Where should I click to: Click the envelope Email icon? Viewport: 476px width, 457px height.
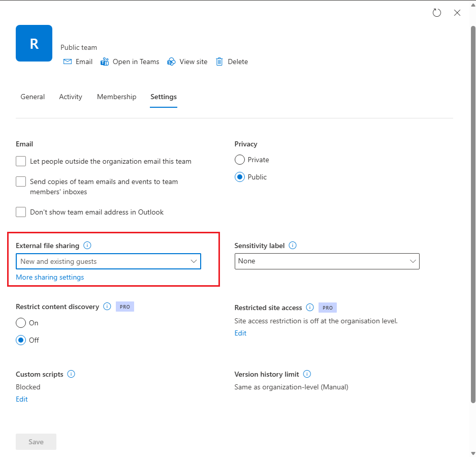coord(68,62)
